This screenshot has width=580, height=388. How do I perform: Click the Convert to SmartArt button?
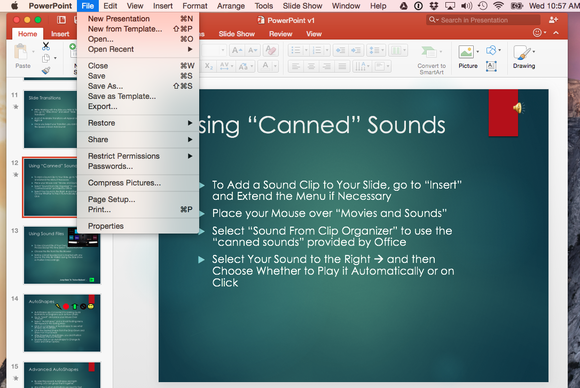431,60
